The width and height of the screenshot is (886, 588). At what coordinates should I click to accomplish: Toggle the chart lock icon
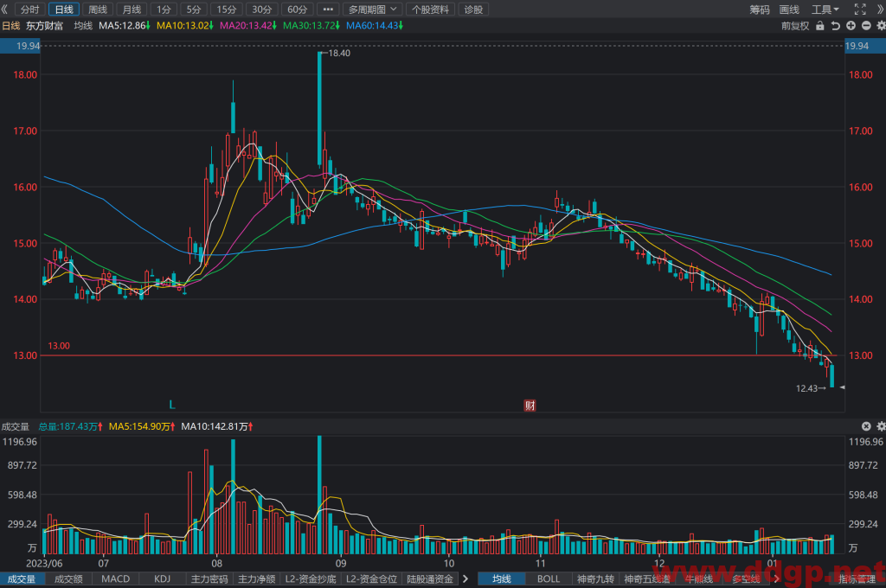(820, 26)
